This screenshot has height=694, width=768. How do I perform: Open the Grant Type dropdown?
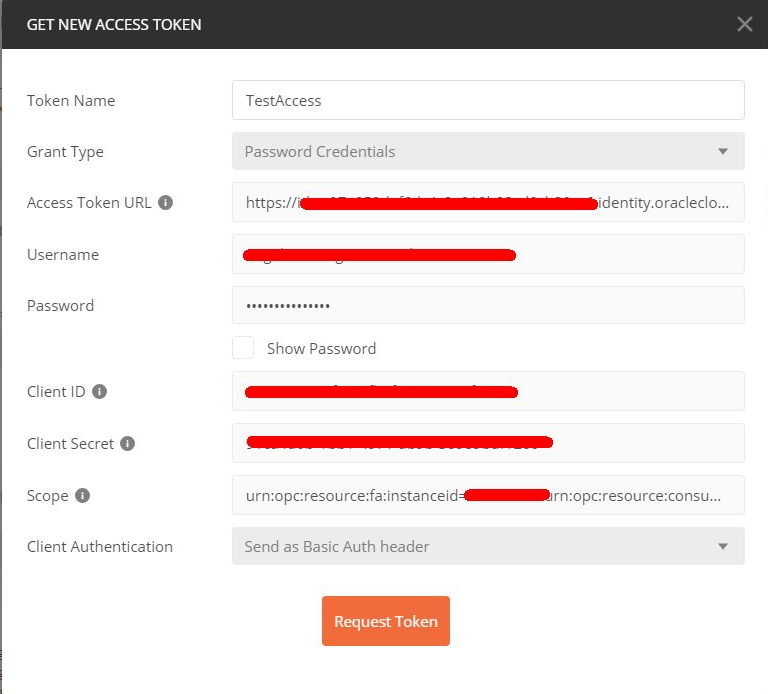[x=488, y=151]
